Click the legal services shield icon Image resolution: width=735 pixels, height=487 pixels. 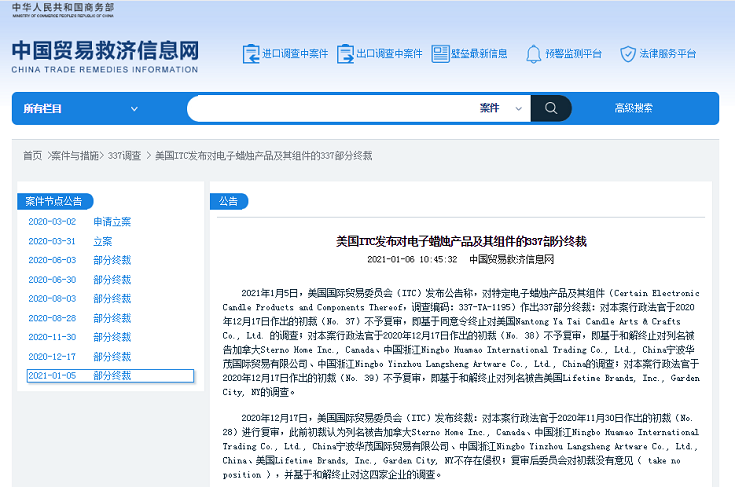point(628,54)
